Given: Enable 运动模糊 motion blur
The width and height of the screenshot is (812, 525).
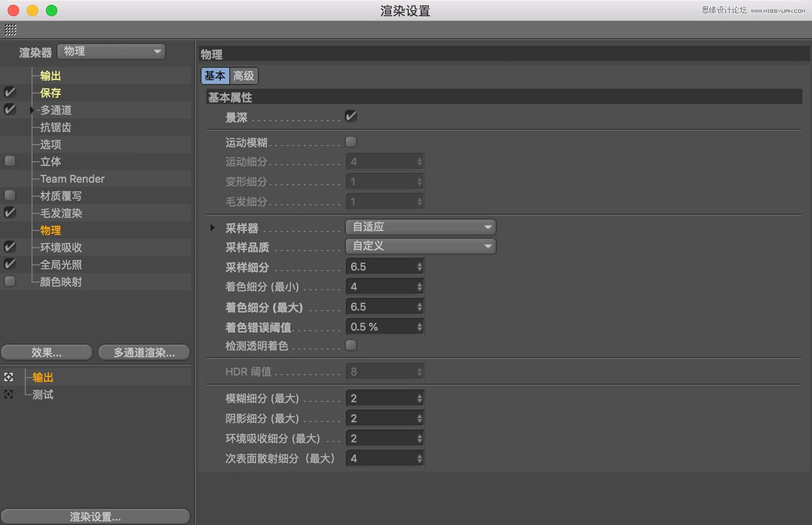Looking at the screenshot, I should (x=351, y=141).
